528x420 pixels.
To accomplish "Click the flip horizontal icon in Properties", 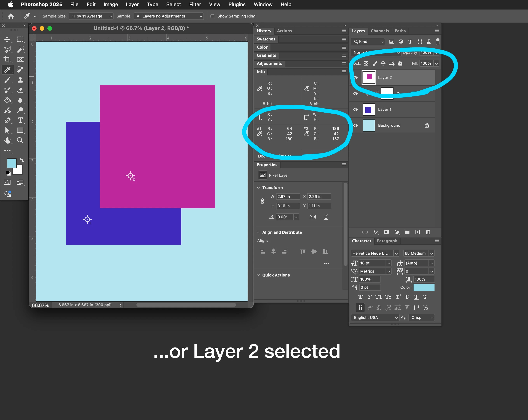I will (313, 217).
